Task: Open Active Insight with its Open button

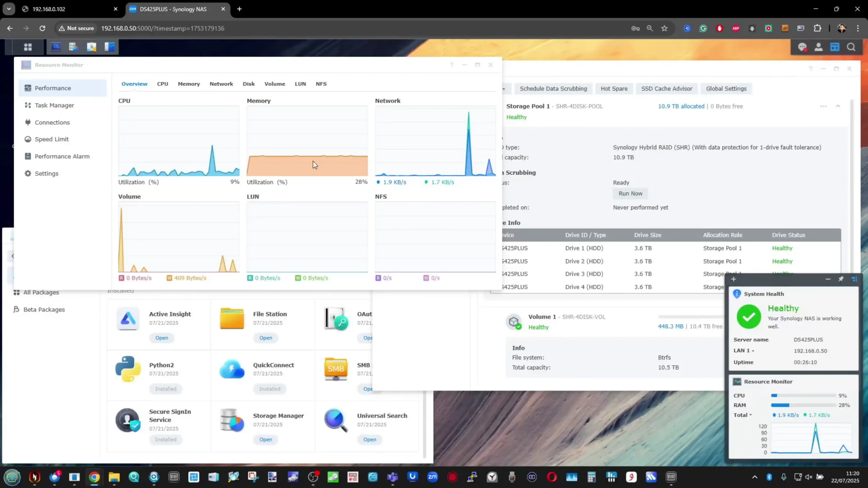Action: [x=162, y=338]
